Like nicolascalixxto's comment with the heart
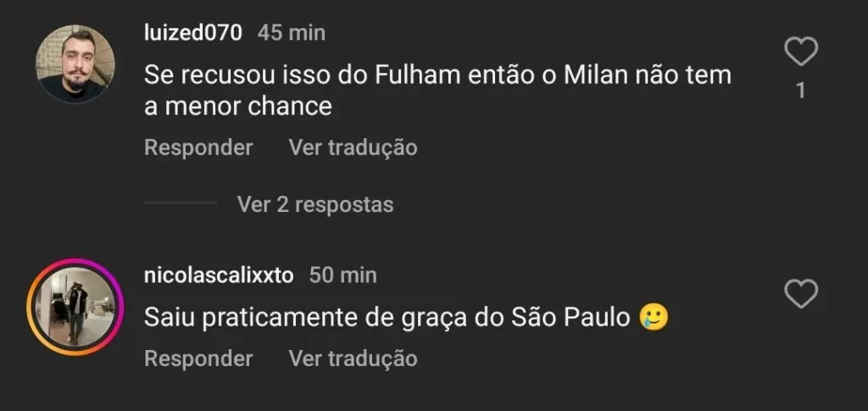 (x=800, y=294)
